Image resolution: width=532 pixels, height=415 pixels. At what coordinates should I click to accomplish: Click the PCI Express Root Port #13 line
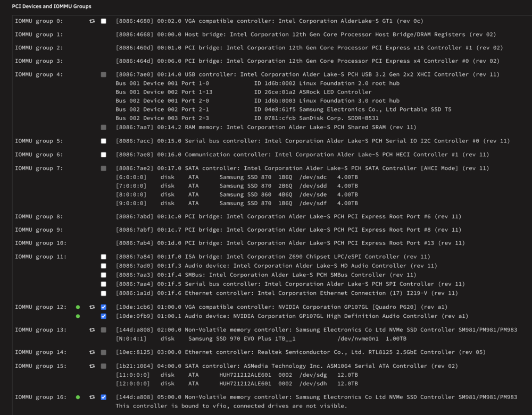point(290,242)
